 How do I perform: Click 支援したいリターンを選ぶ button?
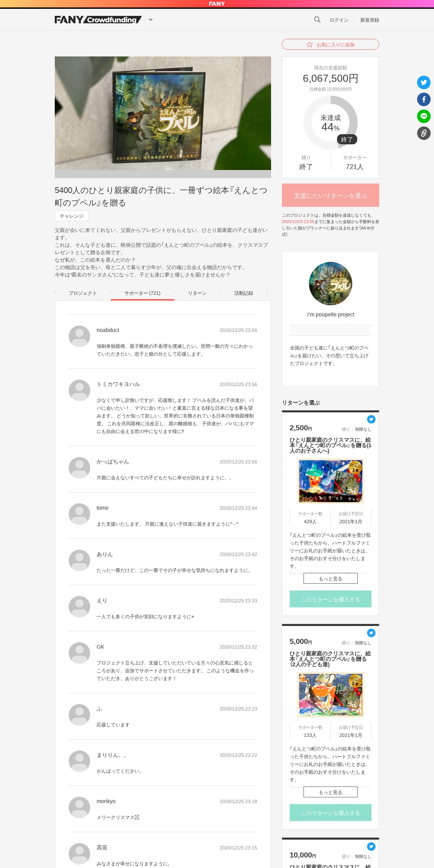point(331,195)
